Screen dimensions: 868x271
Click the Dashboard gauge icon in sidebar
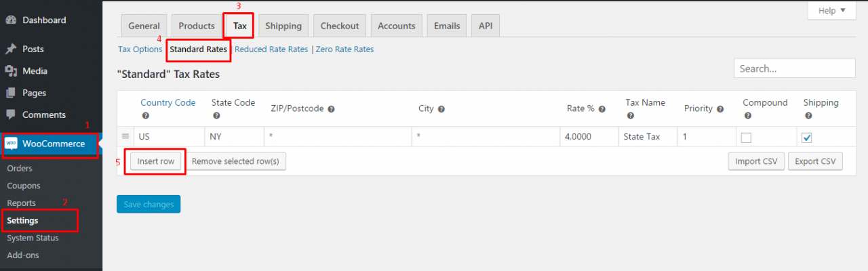coord(11,20)
